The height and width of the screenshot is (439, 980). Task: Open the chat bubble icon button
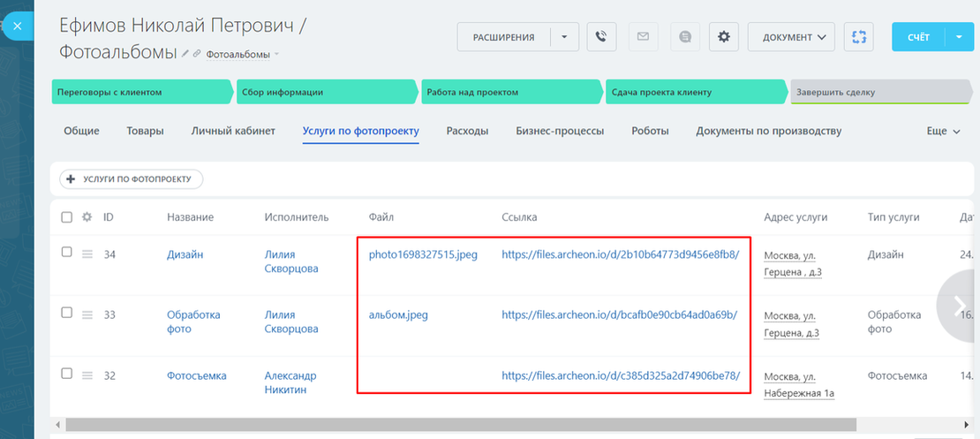[684, 37]
